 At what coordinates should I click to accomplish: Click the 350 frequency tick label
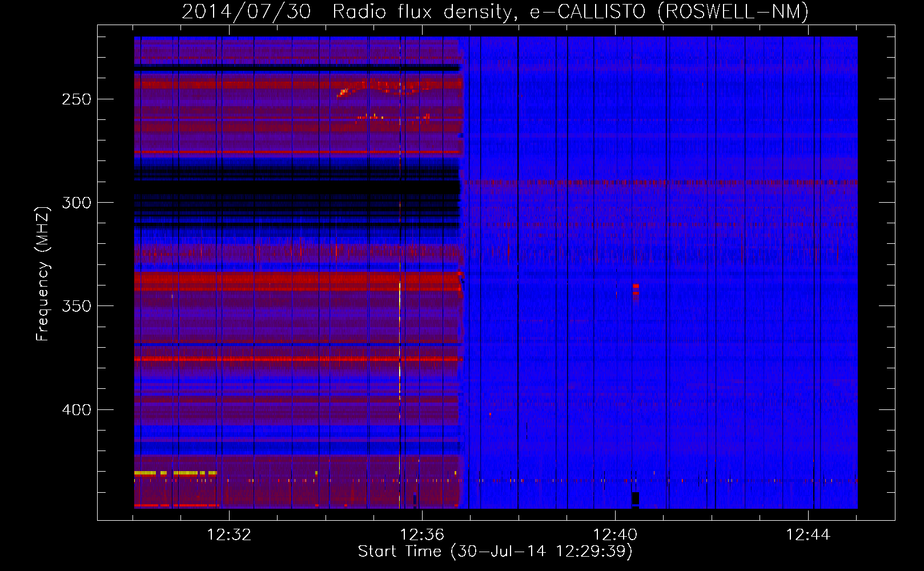tap(77, 306)
